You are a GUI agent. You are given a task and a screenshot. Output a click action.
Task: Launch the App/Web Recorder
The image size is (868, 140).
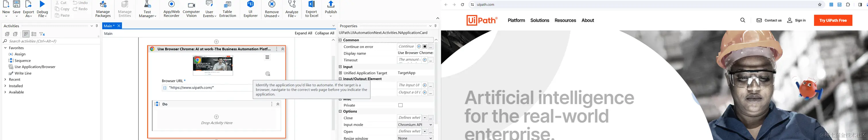click(x=172, y=9)
